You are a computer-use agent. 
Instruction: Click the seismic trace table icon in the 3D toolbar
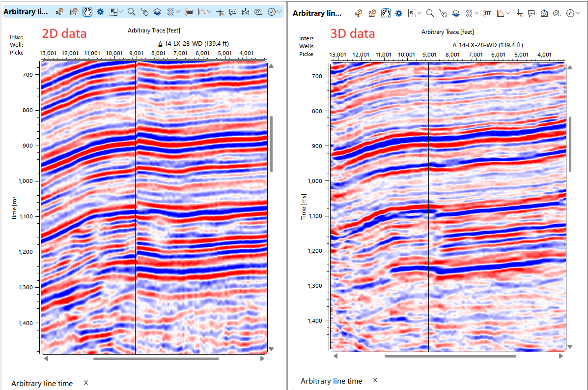[487, 12]
